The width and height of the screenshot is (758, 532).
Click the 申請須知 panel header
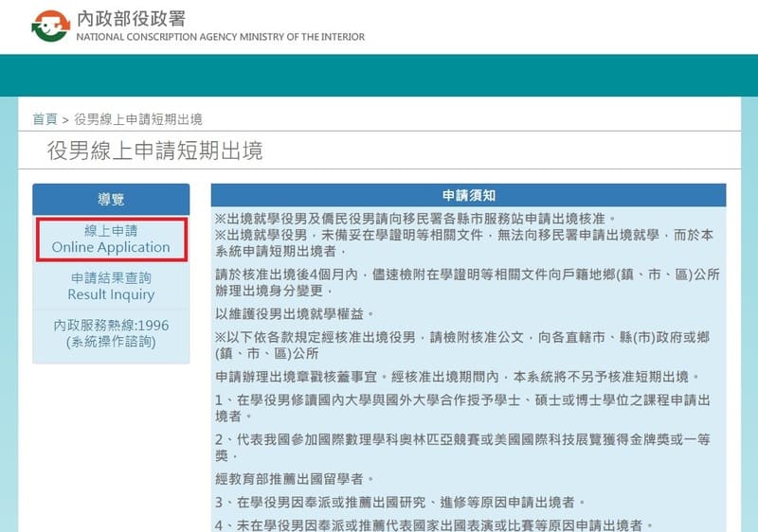pos(468,196)
